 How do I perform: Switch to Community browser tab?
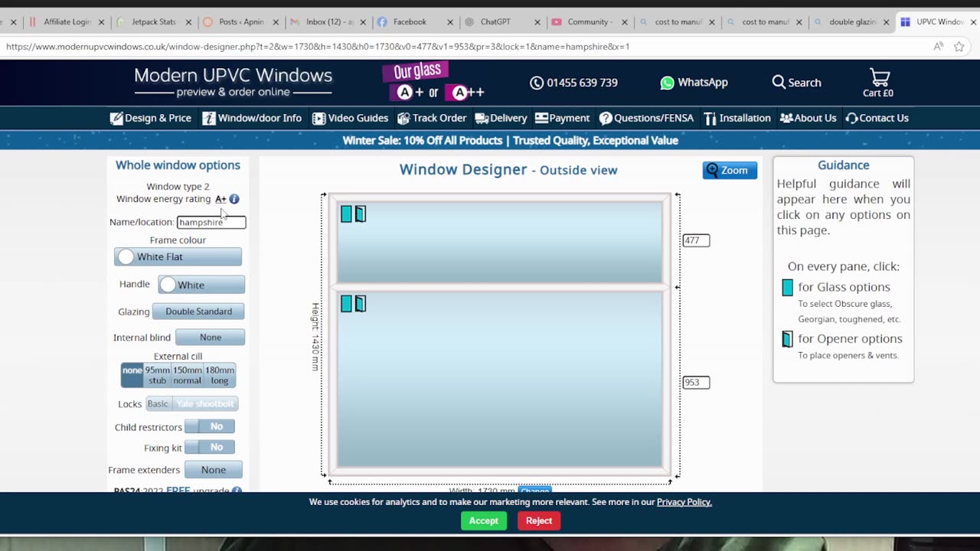[589, 22]
